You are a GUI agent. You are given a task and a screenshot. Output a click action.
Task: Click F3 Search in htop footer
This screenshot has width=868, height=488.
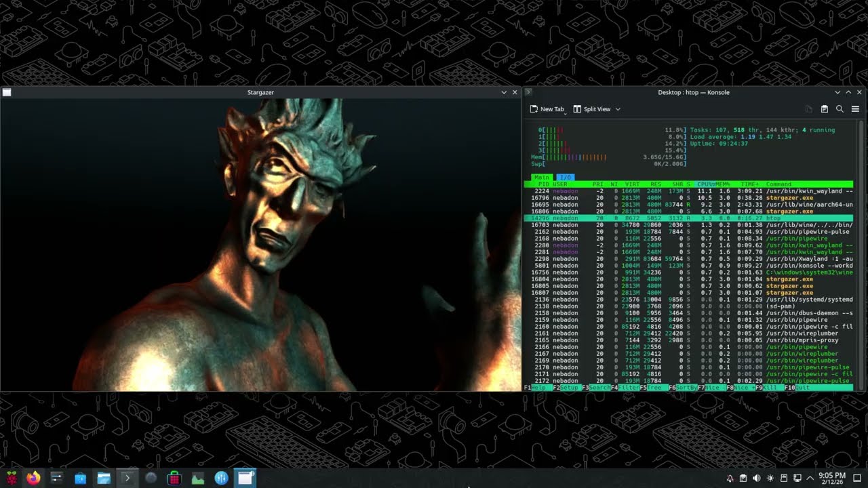(x=595, y=388)
